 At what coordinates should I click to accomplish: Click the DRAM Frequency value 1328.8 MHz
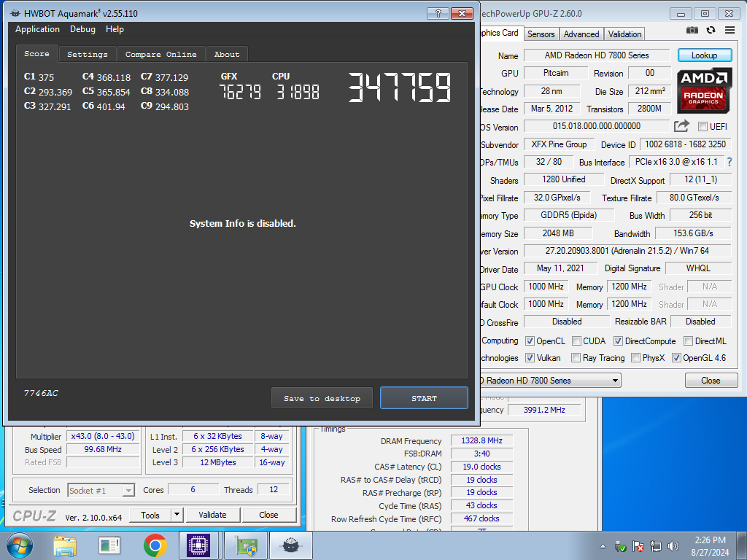coord(481,440)
